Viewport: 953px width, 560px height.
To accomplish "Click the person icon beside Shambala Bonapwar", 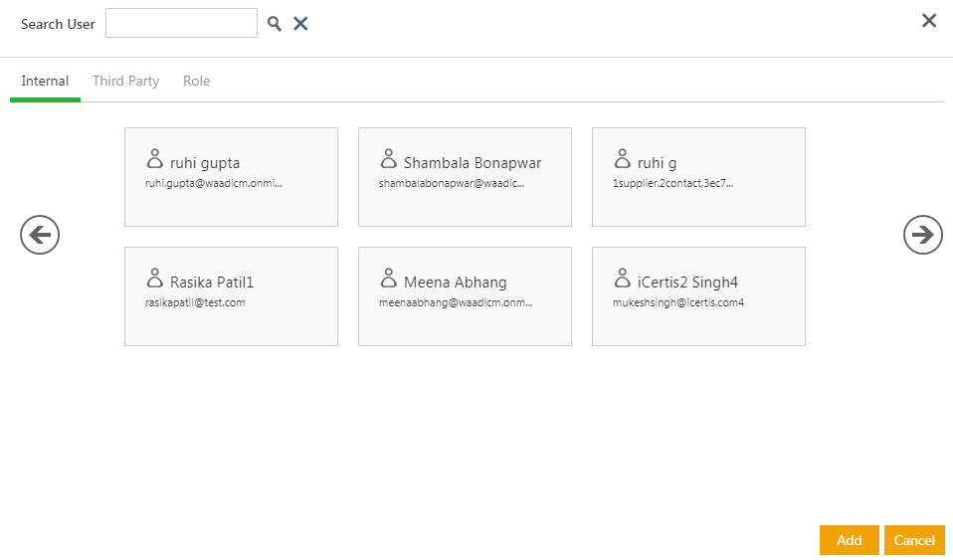I will 389,159.
